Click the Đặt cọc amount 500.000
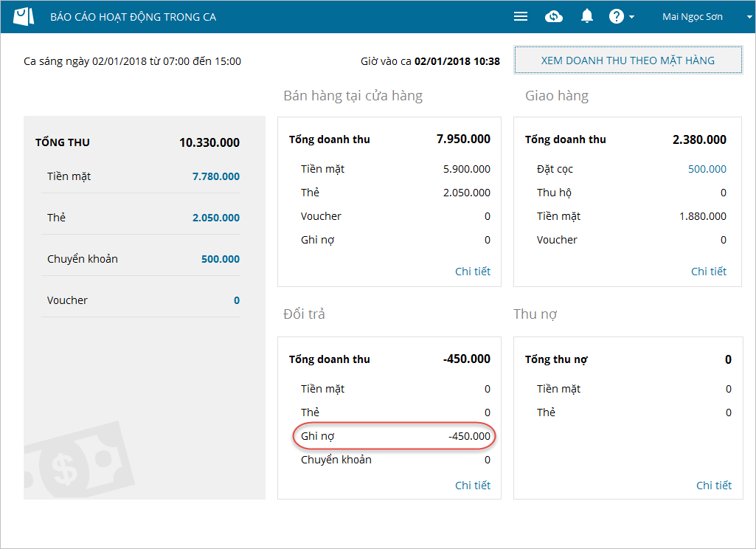 (x=707, y=169)
